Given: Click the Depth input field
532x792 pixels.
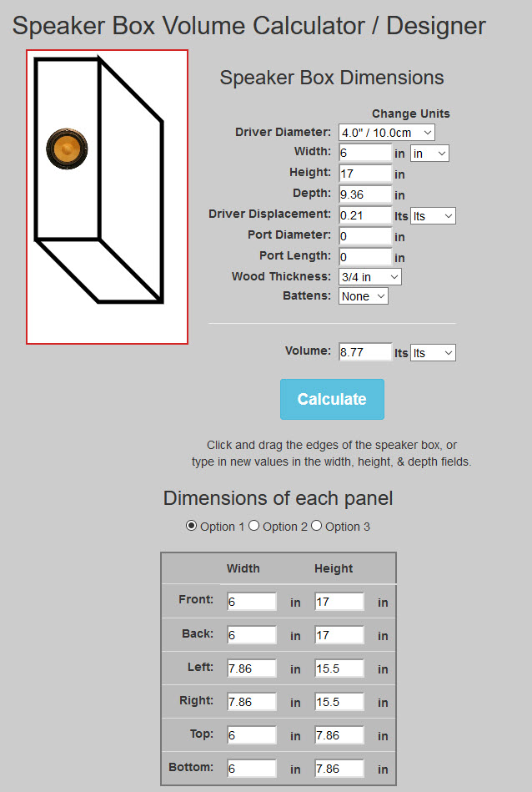Looking at the screenshot, I should [365, 194].
